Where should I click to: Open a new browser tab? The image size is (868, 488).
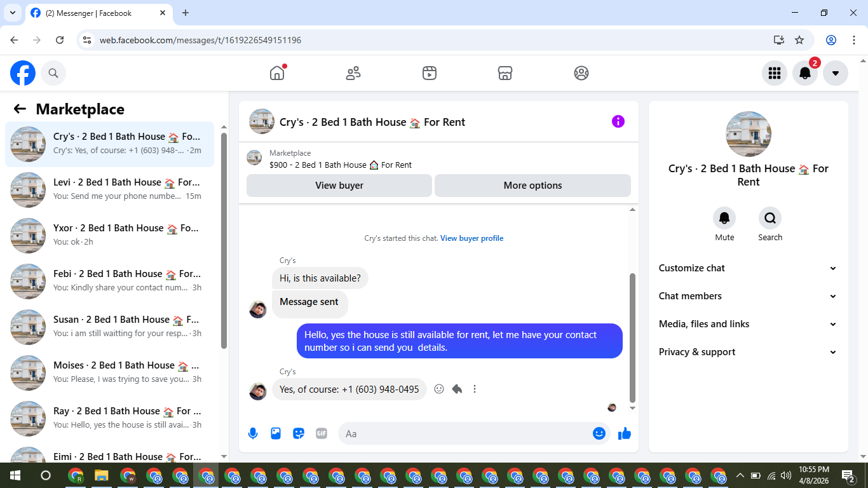pos(186,13)
